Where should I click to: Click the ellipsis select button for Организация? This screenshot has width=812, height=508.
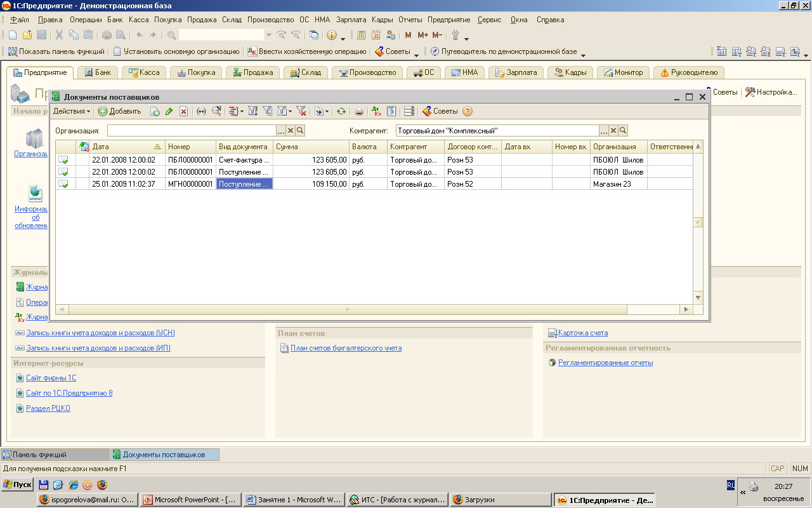[281, 130]
